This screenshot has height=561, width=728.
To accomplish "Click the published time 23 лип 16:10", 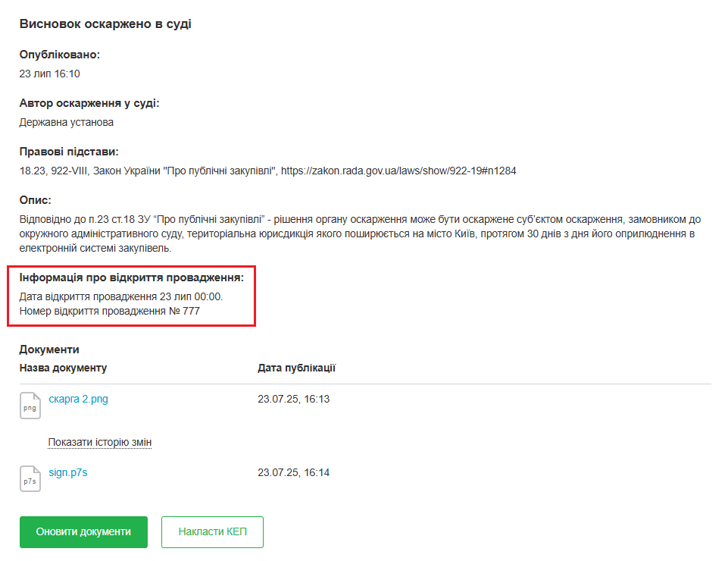I will (49, 74).
